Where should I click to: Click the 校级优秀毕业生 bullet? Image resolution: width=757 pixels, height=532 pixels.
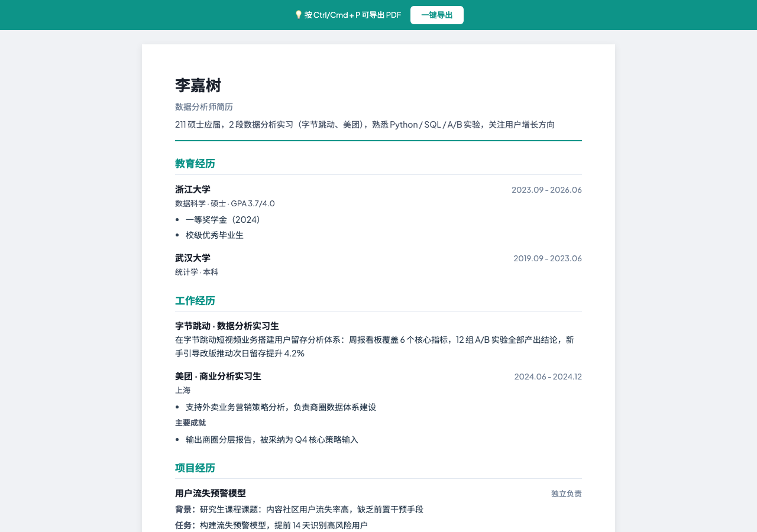click(x=215, y=235)
